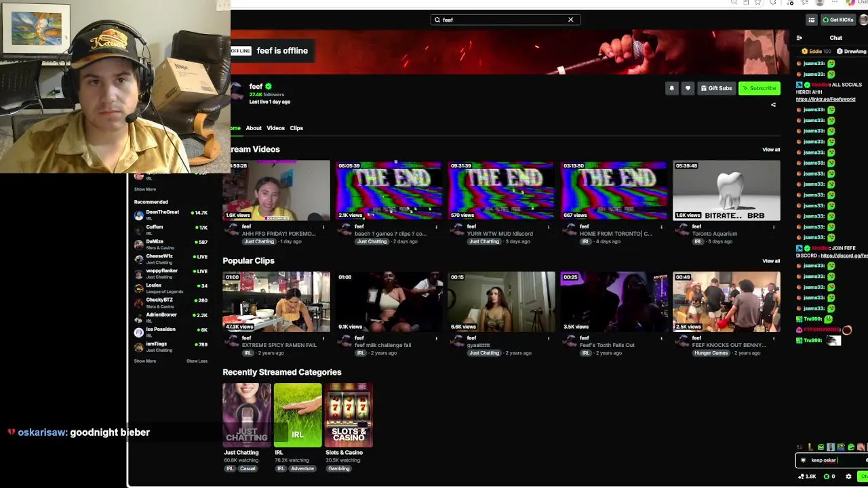Open the user profile avatar at top right
Viewport: 868px width, 488px height.
pos(863,20)
